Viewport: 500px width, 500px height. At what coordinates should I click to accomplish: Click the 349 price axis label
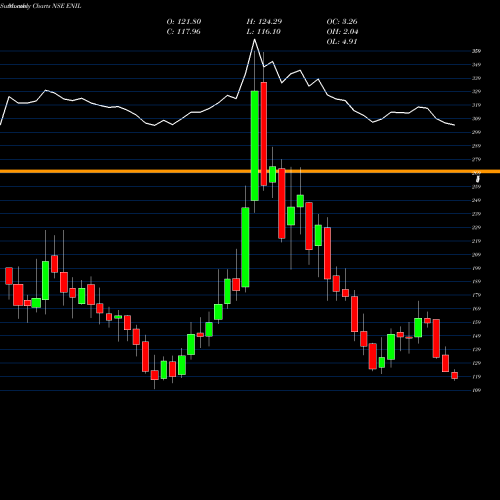(x=476, y=65)
